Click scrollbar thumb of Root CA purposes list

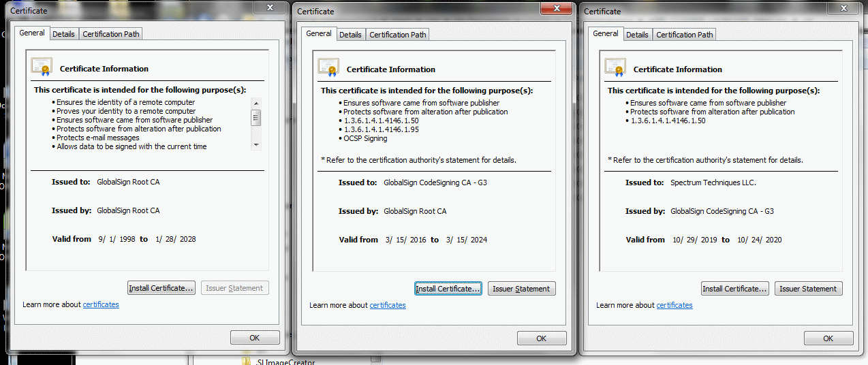[x=256, y=117]
